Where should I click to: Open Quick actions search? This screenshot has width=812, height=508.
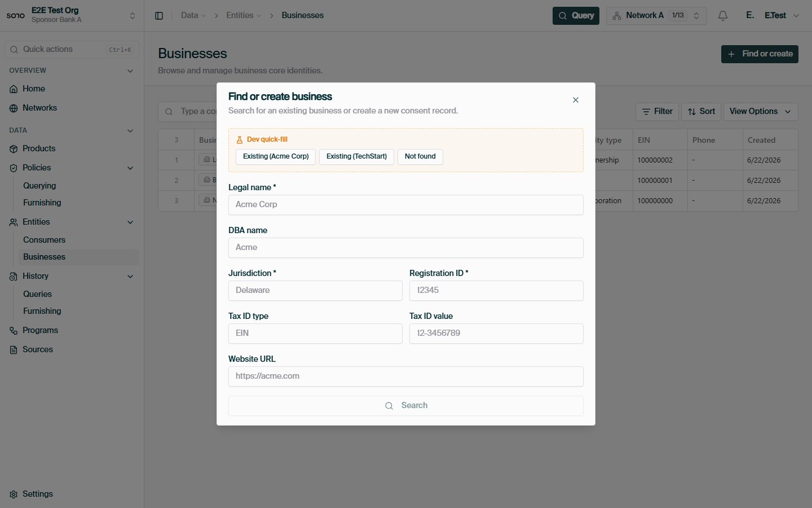72,50
